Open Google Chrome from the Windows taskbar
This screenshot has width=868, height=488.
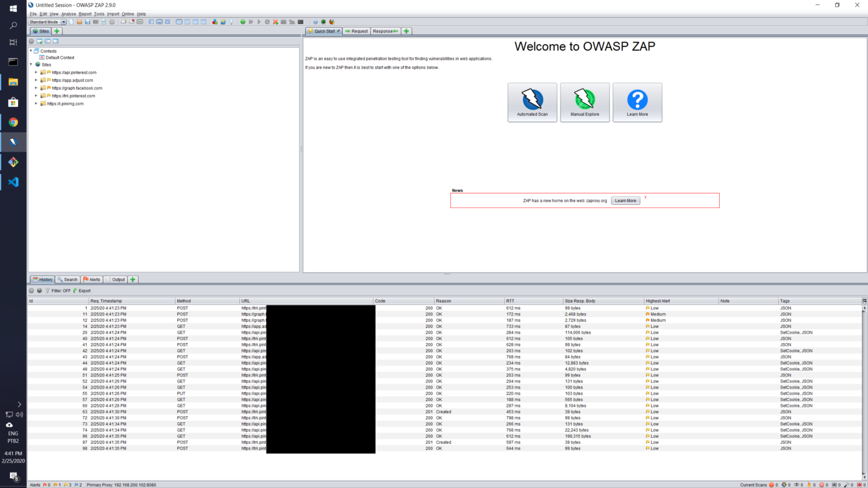(x=13, y=122)
